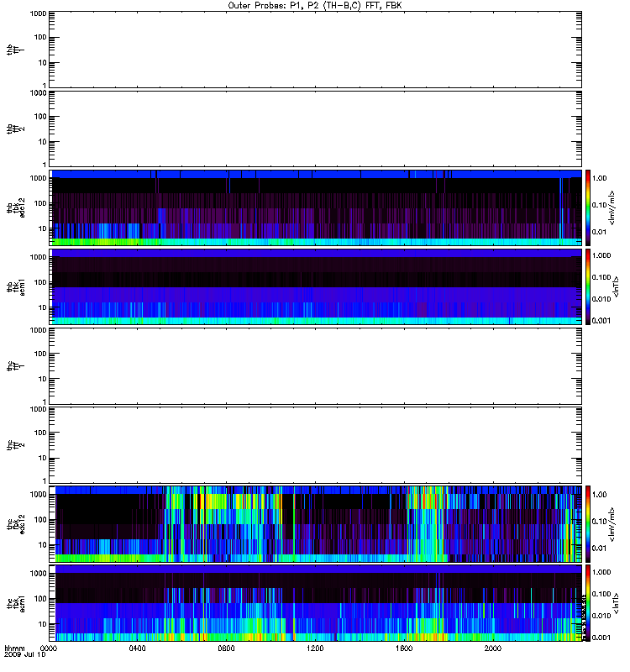This screenshot has height=672, width=630.
Task: Click the '1000' y-tick of thb fbk edc12
Action: click(38, 178)
